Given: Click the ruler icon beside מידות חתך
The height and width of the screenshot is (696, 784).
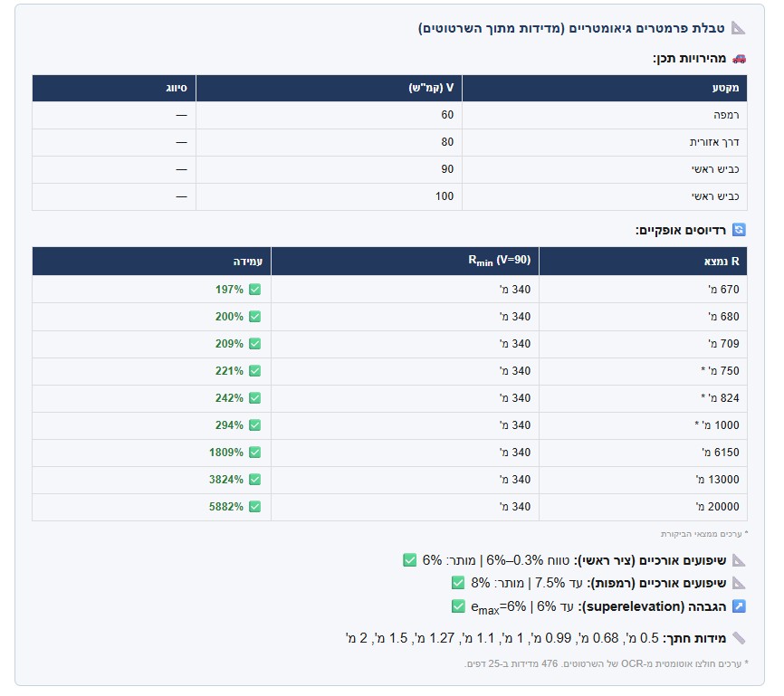Looking at the screenshot, I should coord(739,638).
